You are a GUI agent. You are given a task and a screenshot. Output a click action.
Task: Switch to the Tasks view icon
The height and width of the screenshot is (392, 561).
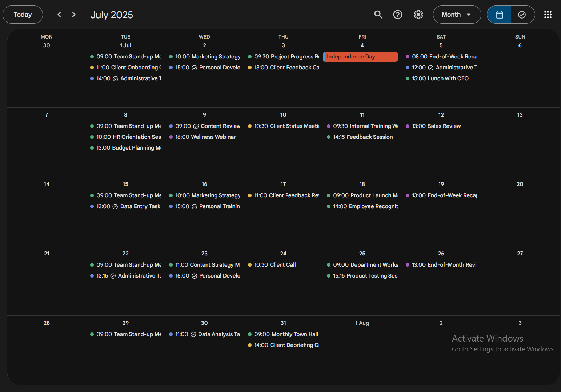tap(522, 15)
